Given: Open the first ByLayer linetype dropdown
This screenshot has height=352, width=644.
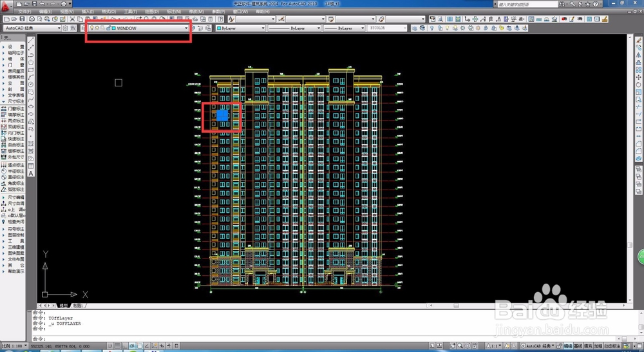Looking at the screenshot, I should pyautogui.click(x=319, y=28).
